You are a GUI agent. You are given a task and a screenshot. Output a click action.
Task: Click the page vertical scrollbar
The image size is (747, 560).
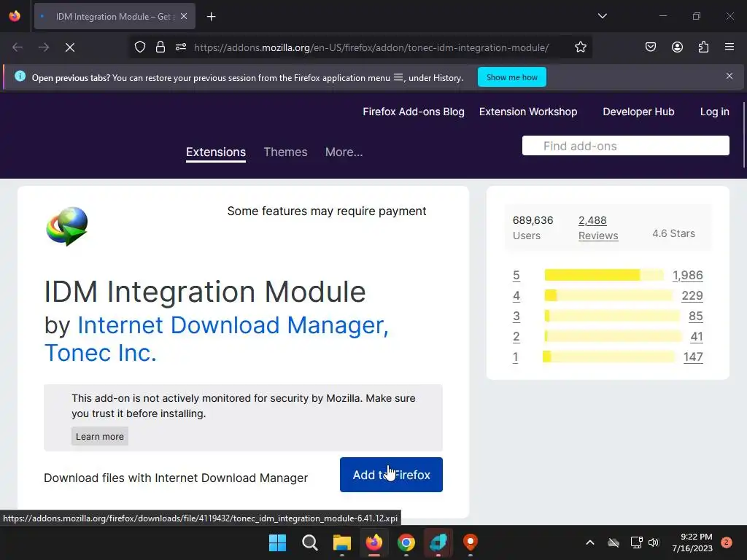pyautogui.click(x=744, y=135)
